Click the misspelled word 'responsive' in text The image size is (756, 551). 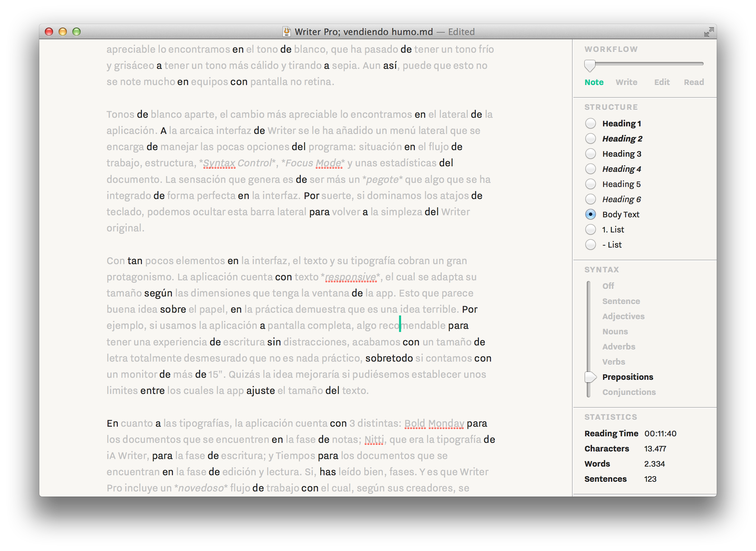pos(351,277)
